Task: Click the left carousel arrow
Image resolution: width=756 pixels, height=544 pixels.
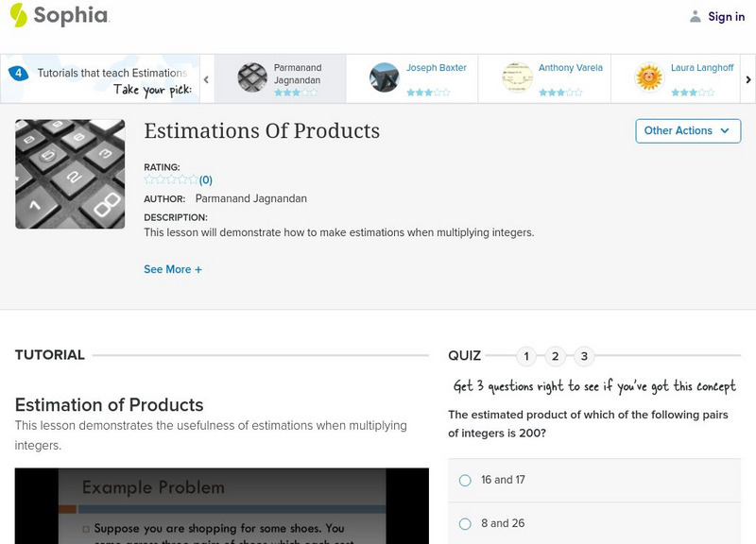Action: tap(207, 79)
